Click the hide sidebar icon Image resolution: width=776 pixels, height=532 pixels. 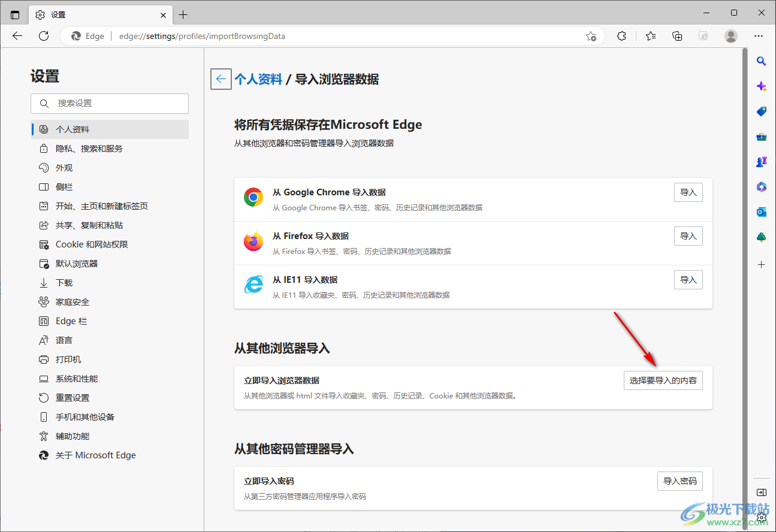(x=762, y=492)
